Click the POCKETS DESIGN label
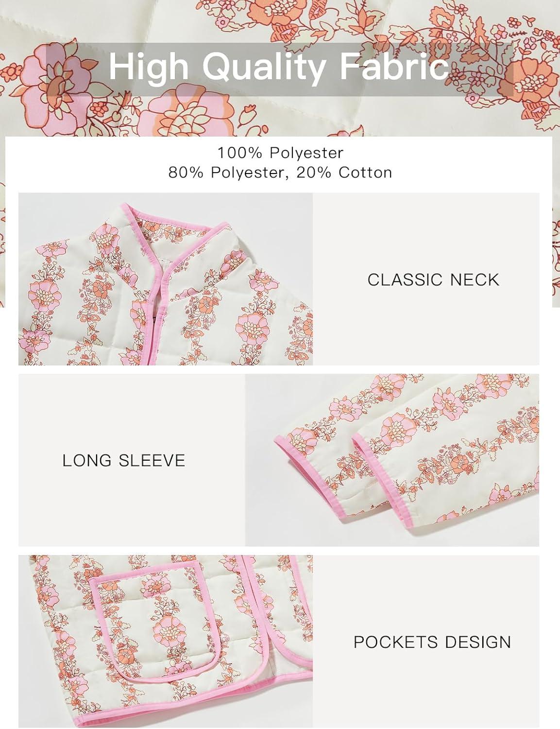The height and width of the screenshot is (729, 560). [432, 642]
